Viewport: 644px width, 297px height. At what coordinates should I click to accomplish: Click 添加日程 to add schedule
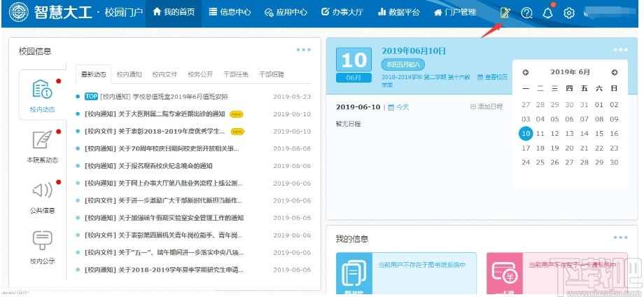[486, 106]
